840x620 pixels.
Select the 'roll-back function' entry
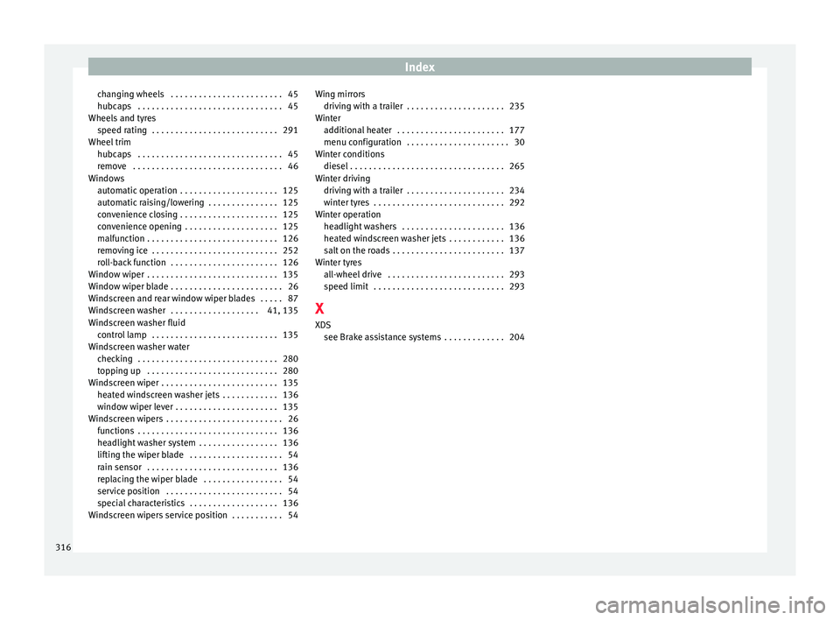coord(198,263)
